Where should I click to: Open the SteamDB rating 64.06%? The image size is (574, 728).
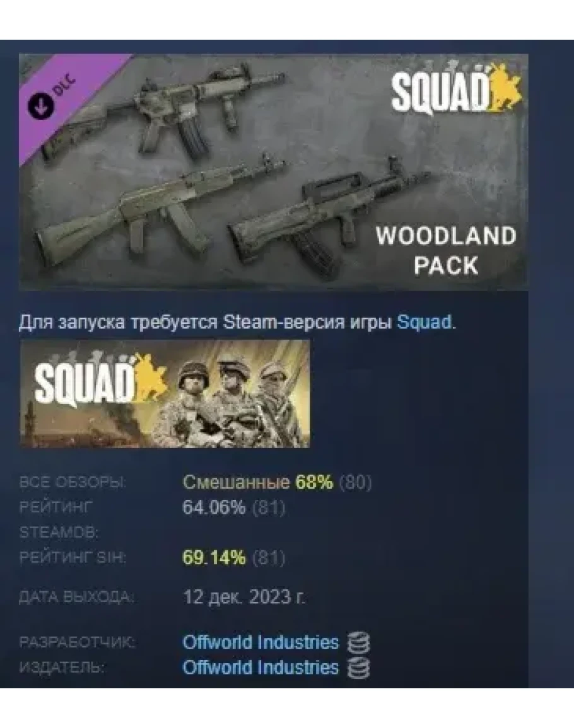(214, 507)
